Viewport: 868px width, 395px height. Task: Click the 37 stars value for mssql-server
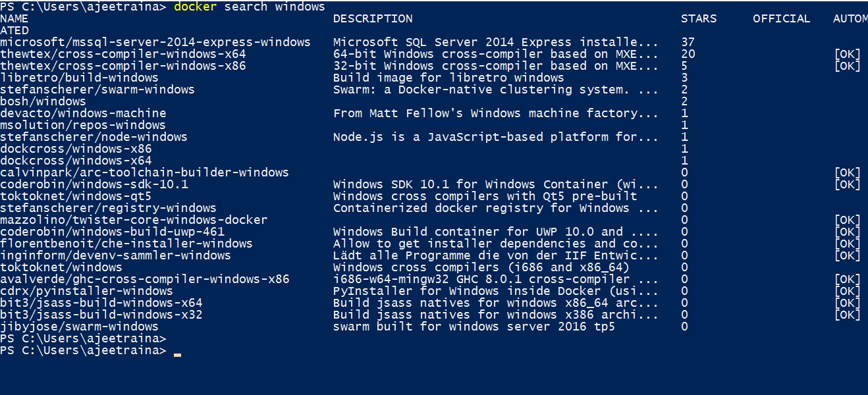(688, 42)
